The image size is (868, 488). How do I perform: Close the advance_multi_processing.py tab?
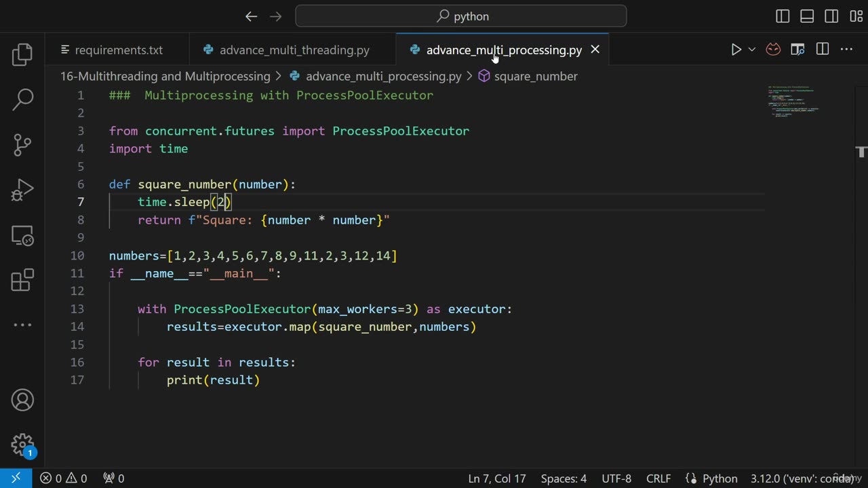click(595, 49)
